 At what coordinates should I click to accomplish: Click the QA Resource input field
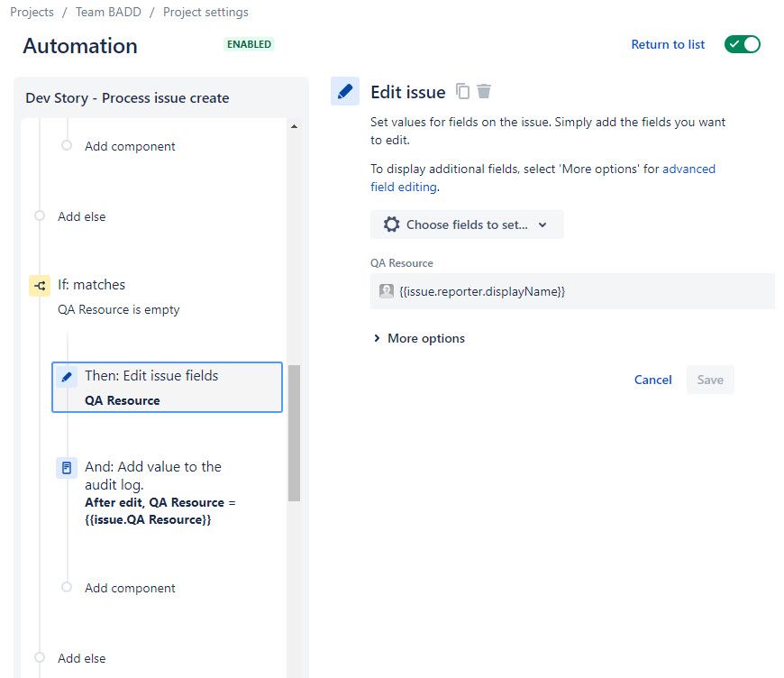tap(572, 291)
